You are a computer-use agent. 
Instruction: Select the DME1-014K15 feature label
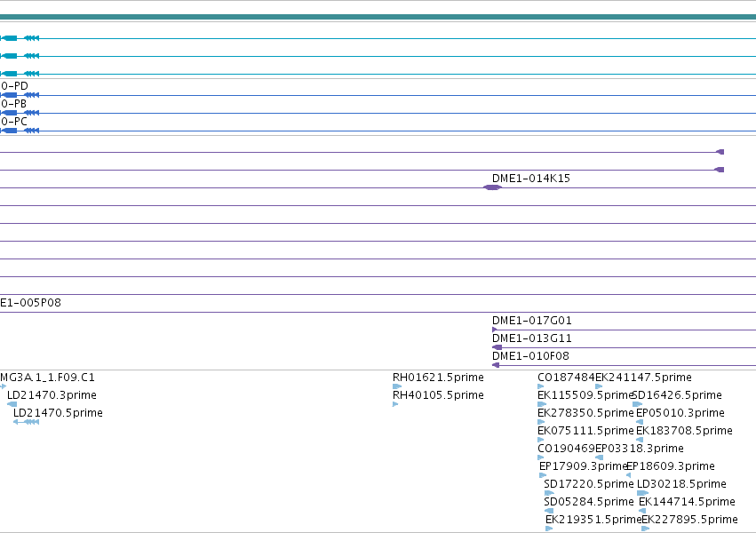pyautogui.click(x=531, y=179)
